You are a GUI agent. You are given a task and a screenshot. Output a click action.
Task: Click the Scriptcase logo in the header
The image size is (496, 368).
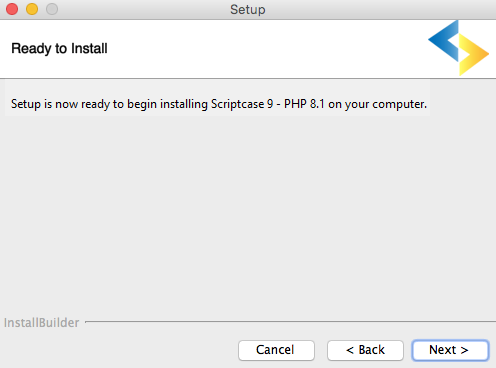pos(458,48)
